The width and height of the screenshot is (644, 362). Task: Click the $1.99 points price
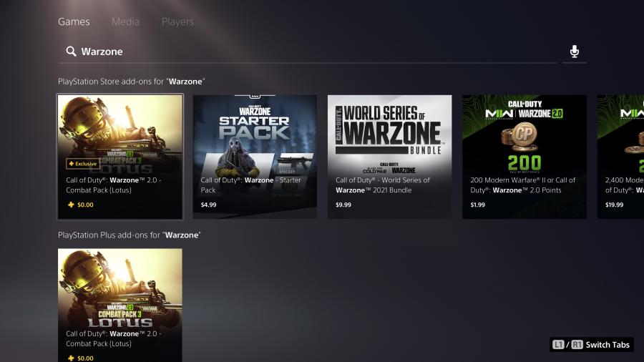tap(478, 205)
